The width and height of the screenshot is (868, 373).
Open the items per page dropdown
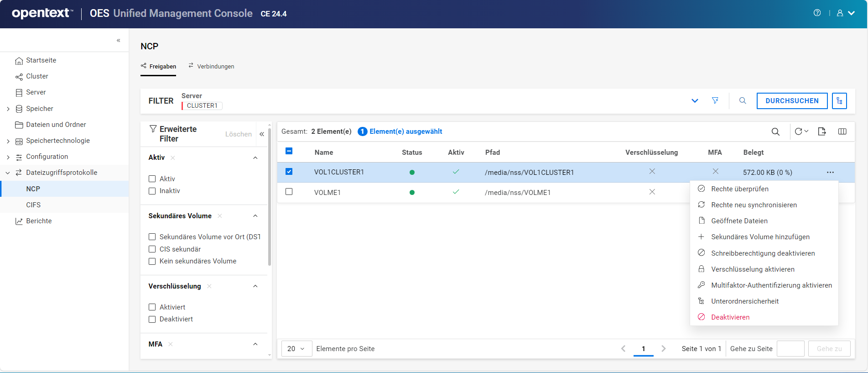coord(296,349)
